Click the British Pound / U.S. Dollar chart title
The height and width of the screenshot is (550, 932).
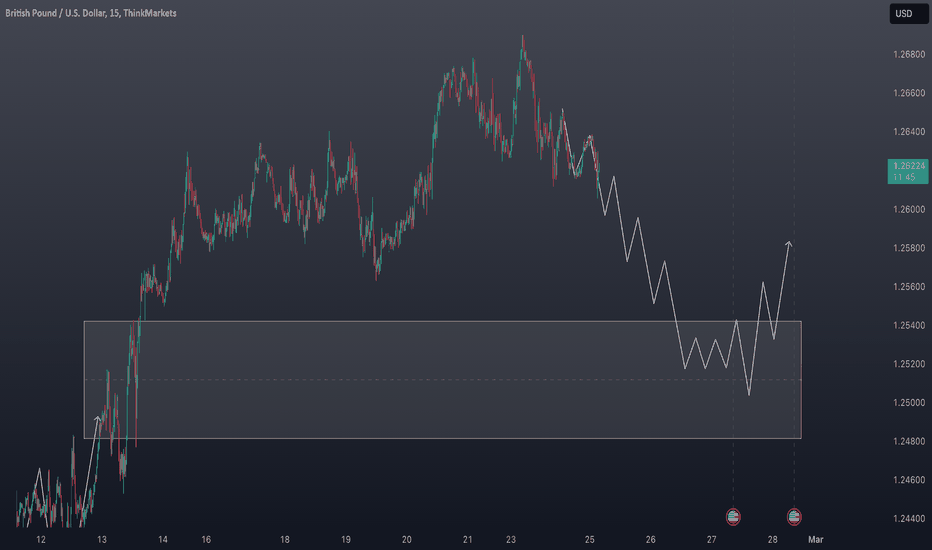91,13
